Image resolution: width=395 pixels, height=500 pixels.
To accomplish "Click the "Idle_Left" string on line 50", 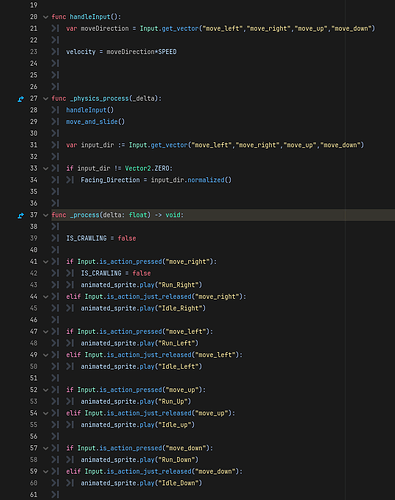I will pyautogui.click(x=178, y=367).
